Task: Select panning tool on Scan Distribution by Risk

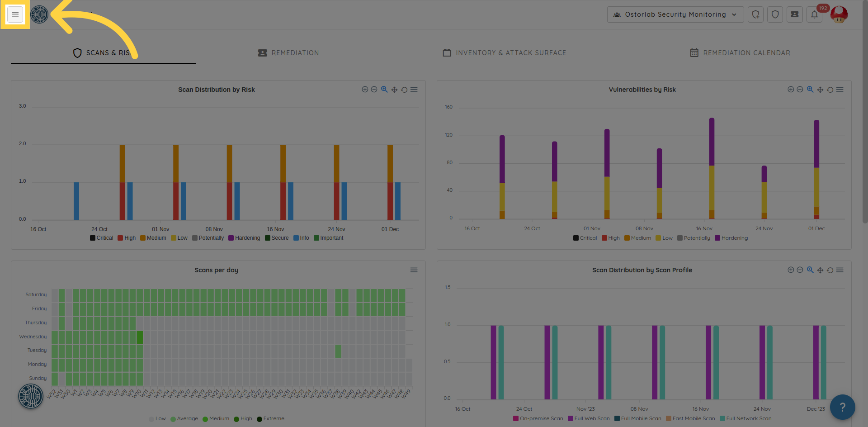Action: pyautogui.click(x=394, y=90)
